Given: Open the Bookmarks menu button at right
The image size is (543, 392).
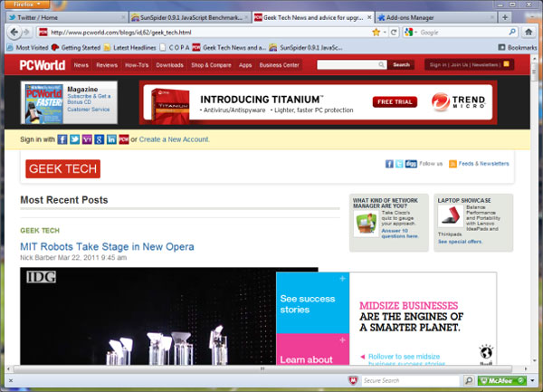Looking at the screenshot, I should [x=518, y=47].
